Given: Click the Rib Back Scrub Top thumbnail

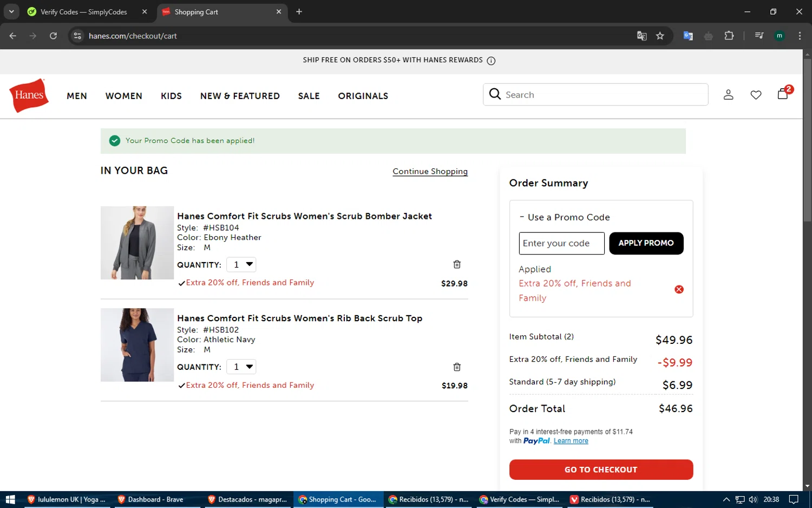Looking at the screenshot, I should click(x=137, y=345).
